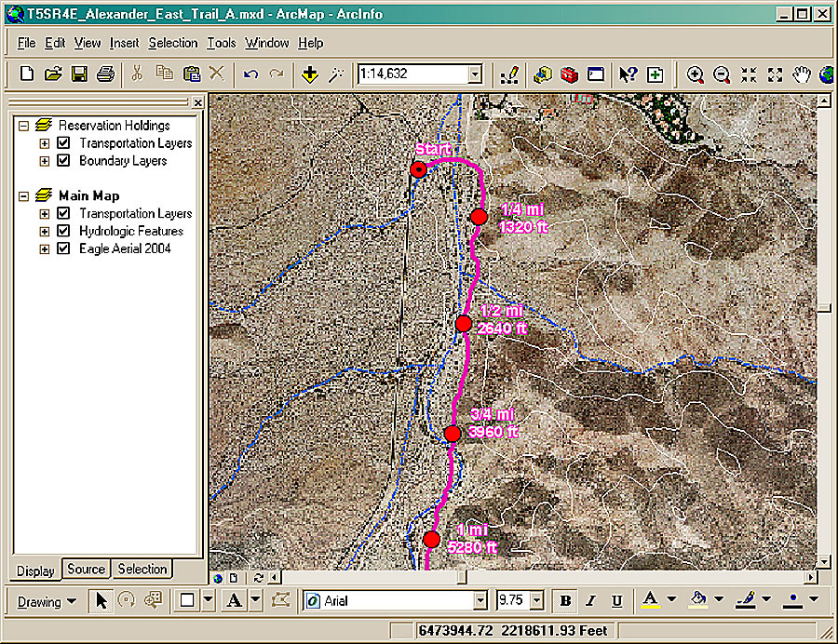Open a map document with Open icon
The width and height of the screenshot is (838, 644).
[x=53, y=74]
